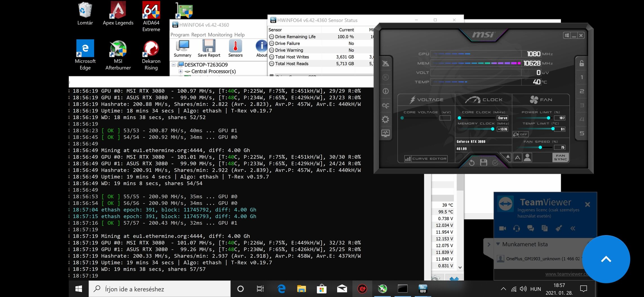Toggle the profile lock in Afterburner
The image size is (644, 297).
click(x=582, y=63)
